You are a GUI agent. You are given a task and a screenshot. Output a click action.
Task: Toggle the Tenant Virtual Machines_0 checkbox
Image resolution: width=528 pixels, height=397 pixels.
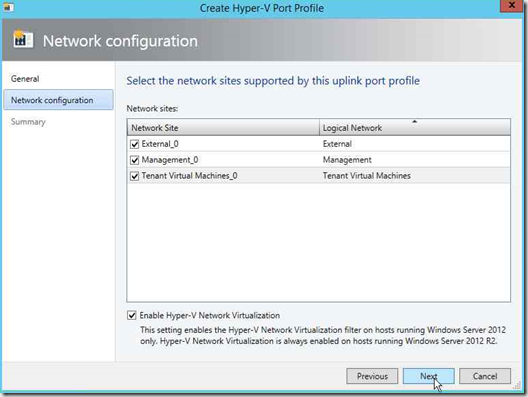point(134,176)
